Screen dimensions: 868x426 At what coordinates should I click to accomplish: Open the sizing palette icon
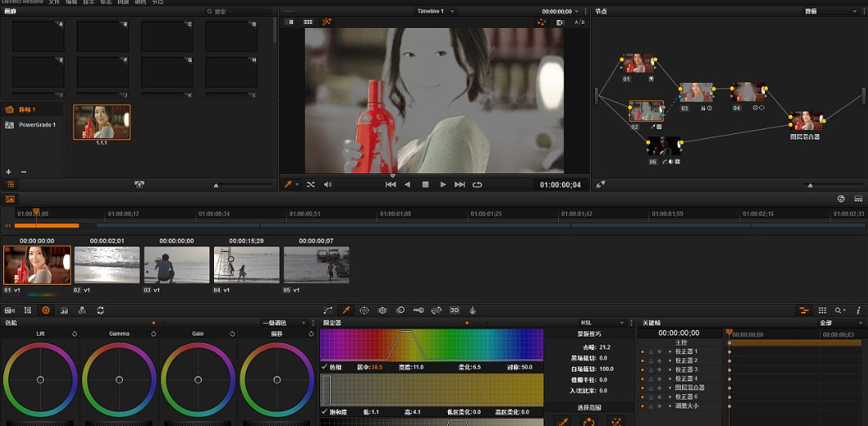pyautogui.click(x=436, y=310)
